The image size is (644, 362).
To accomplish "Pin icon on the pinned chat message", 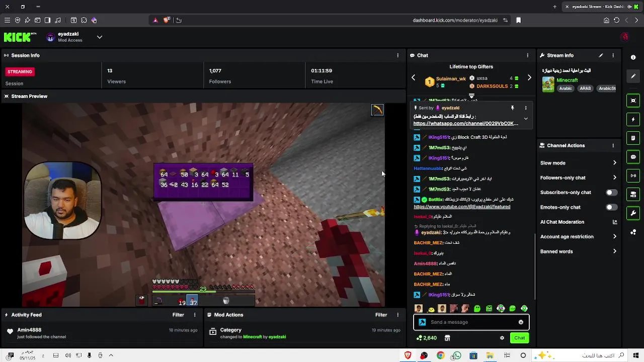I will pos(513,108).
